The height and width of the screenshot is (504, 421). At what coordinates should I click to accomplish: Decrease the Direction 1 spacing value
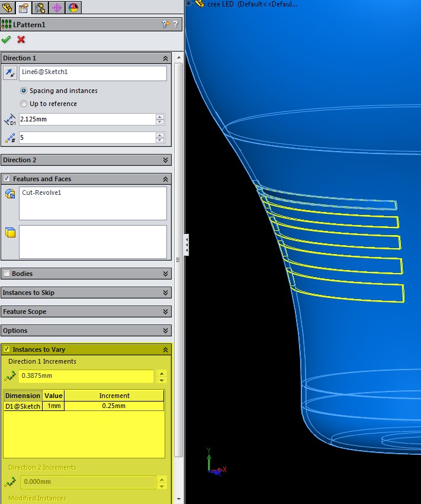click(x=160, y=122)
